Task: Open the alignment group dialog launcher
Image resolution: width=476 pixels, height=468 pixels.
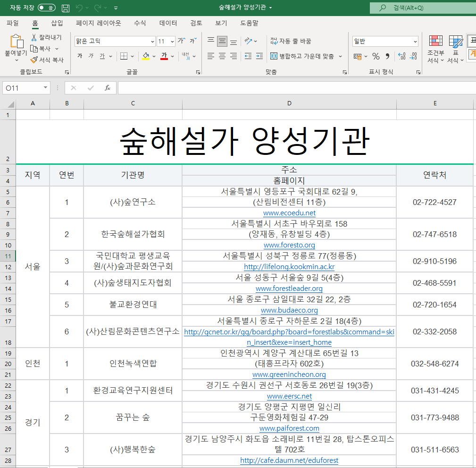Action: coord(345,72)
